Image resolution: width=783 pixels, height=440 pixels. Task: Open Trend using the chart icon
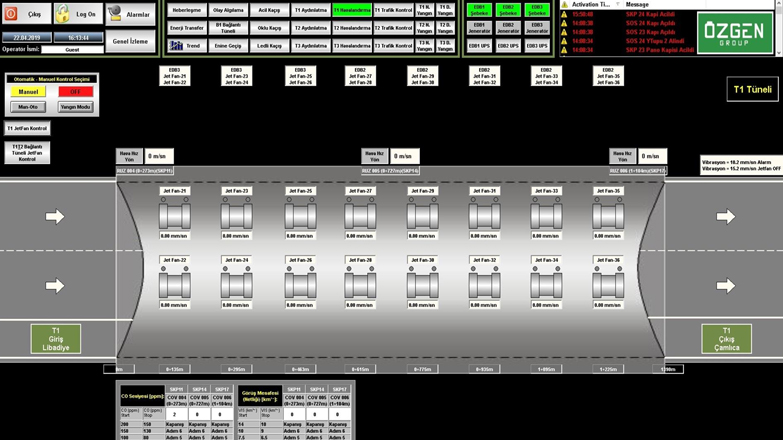176,46
